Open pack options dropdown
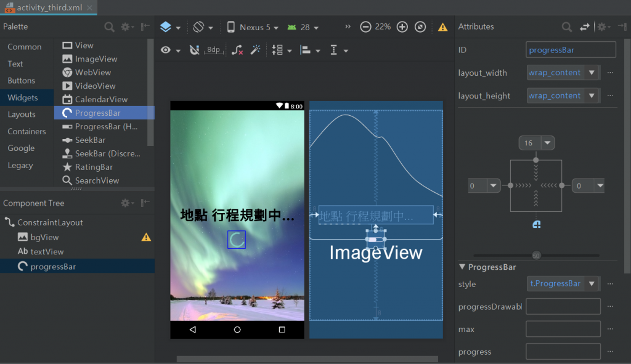 tap(281, 50)
